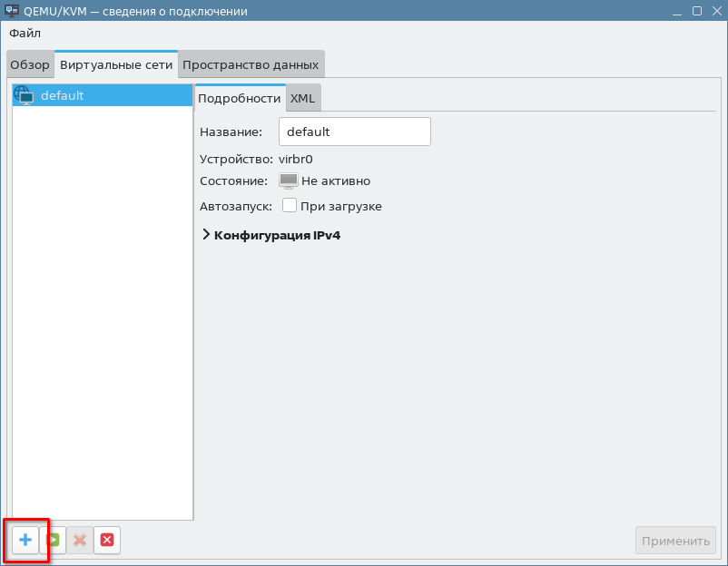Viewport: 728px width, 566px height.
Task: Click the Применить button
Action: (675, 541)
